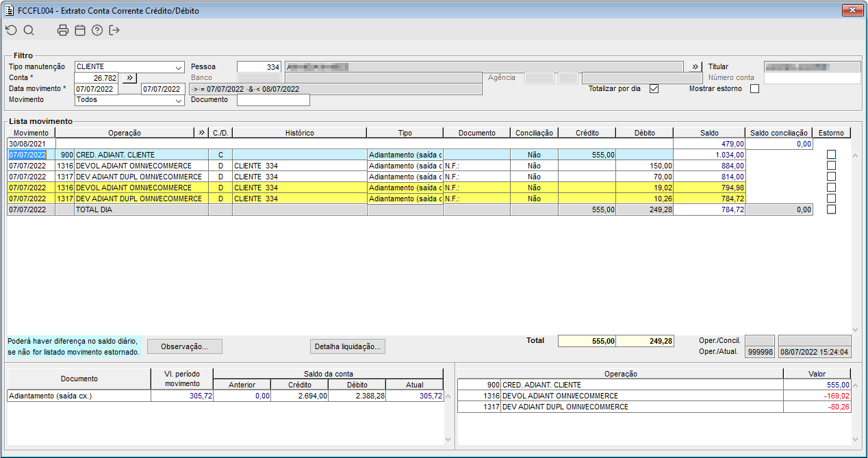Click the Detalha liquidação... button
This screenshot has width=868, height=458.
tap(347, 346)
